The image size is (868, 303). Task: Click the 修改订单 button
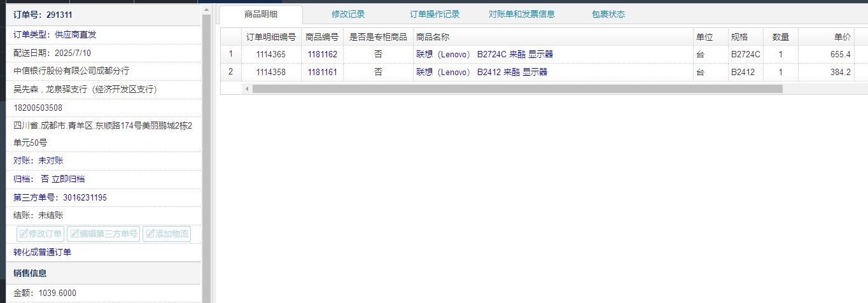point(40,234)
